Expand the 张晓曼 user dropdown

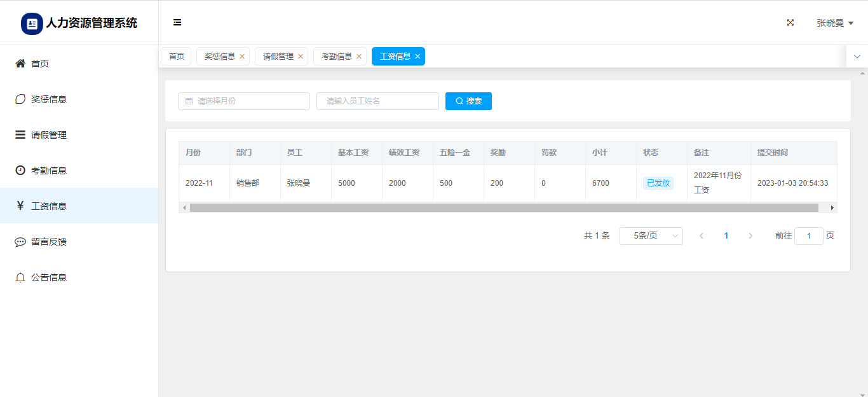[834, 23]
